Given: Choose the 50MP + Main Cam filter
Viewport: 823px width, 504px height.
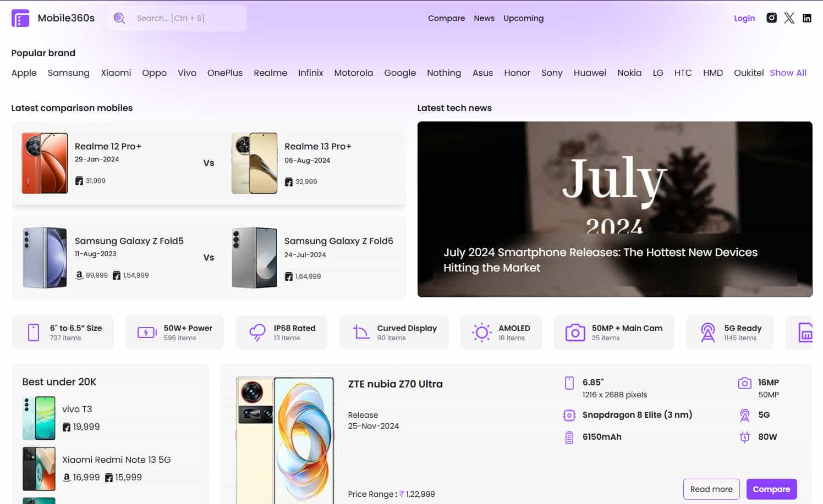Looking at the screenshot, I should coord(614,333).
